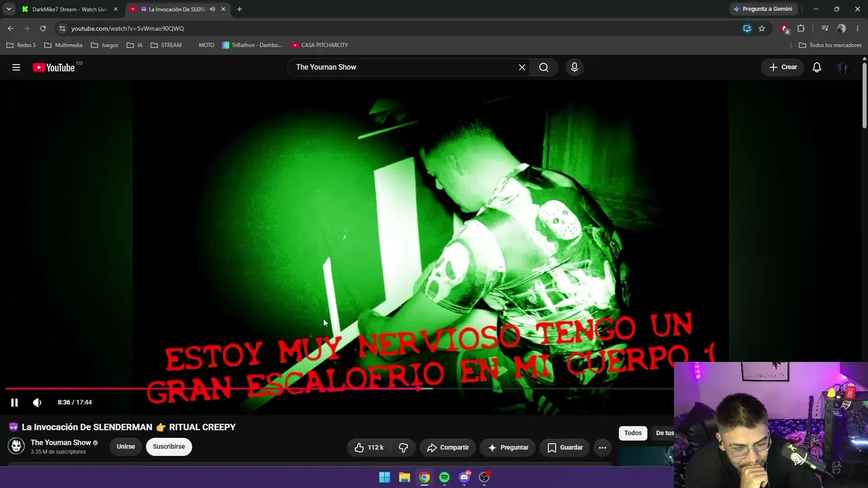Open the YouTube guide hamburger menu
868x488 pixels.
16,67
